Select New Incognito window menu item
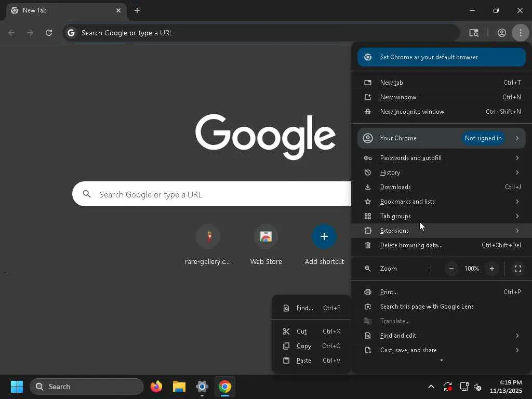Viewport: 532px width, 399px height. point(442,112)
